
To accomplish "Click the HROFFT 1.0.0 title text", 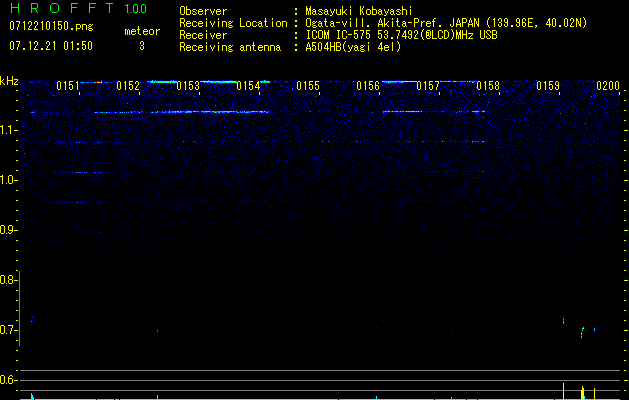I will tap(78, 8).
